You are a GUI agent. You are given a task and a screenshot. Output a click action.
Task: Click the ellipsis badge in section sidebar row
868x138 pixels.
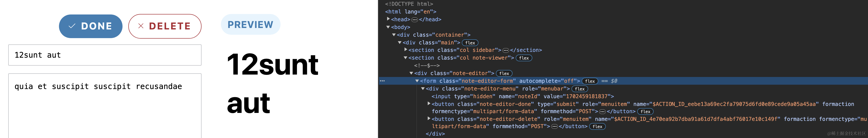click(x=506, y=50)
